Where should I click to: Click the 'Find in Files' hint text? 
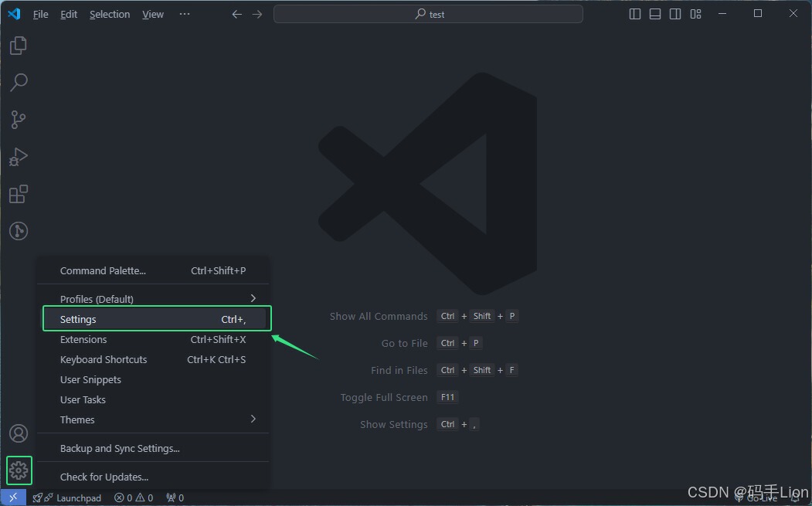coord(399,370)
